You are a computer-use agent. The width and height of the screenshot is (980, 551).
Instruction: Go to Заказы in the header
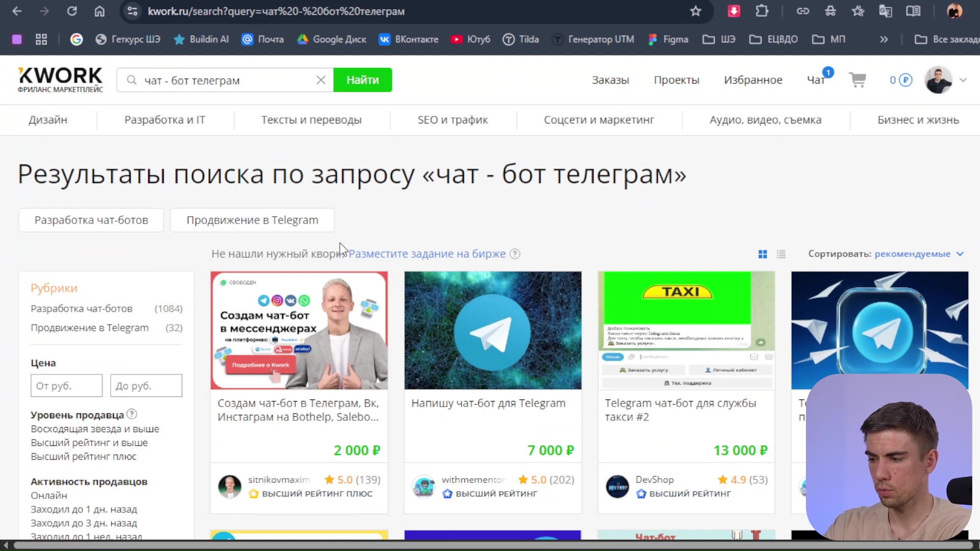pyautogui.click(x=610, y=80)
